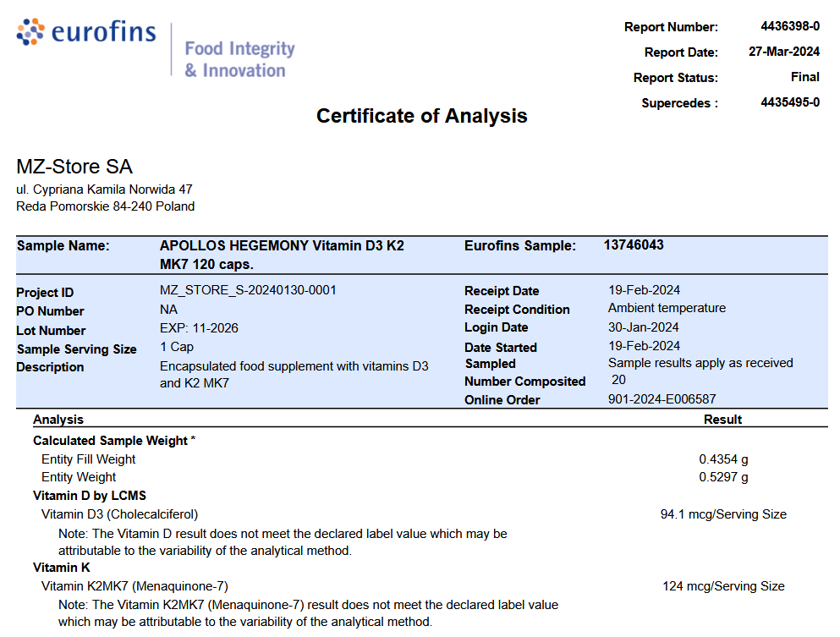Click the "Sample Serving Size" label
This screenshot has width=840, height=637.
[x=77, y=349]
